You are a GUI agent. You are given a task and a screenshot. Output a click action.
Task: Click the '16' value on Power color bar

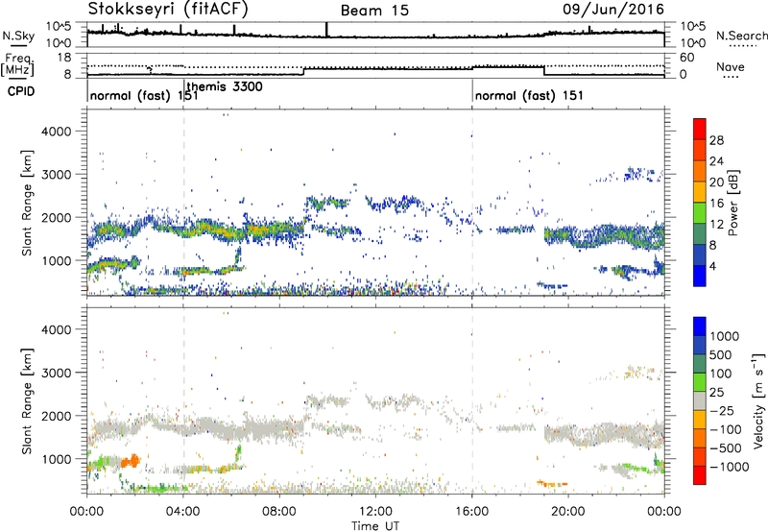pyautogui.click(x=716, y=204)
